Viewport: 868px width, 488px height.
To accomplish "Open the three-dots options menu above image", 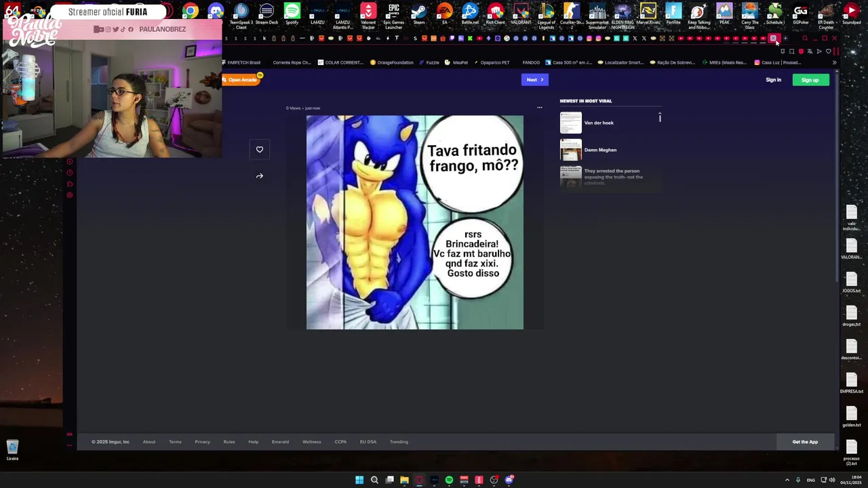I will (540, 108).
